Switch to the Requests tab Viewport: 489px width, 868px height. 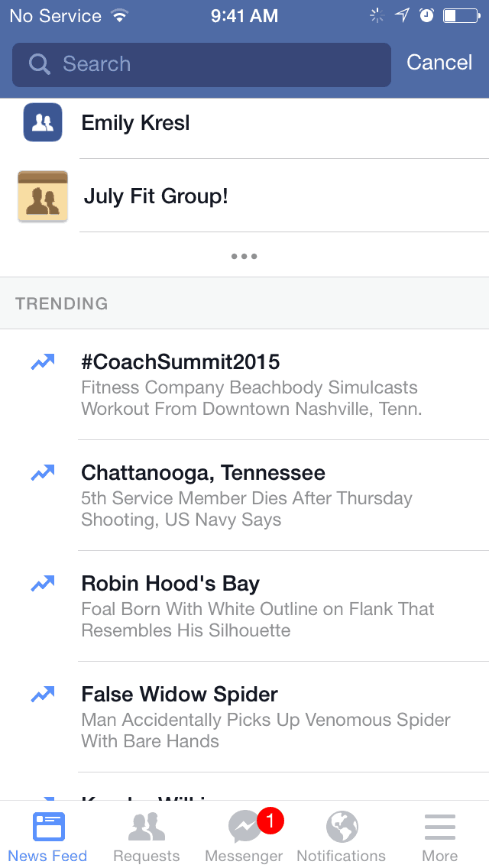pos(146,836)
